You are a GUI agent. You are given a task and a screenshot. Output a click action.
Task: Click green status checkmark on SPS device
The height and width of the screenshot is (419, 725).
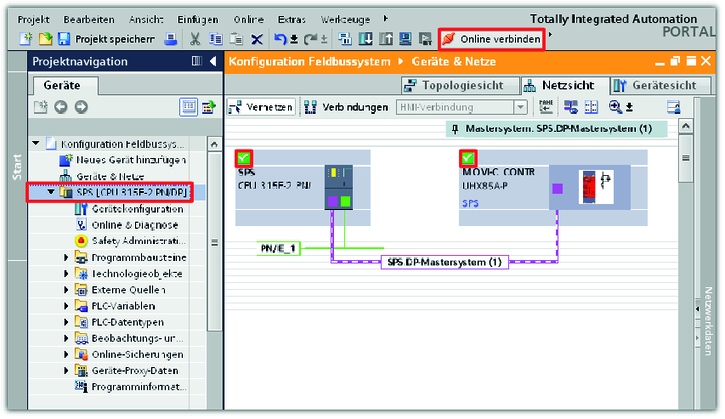pyautogui.click(x=244, y=158)
